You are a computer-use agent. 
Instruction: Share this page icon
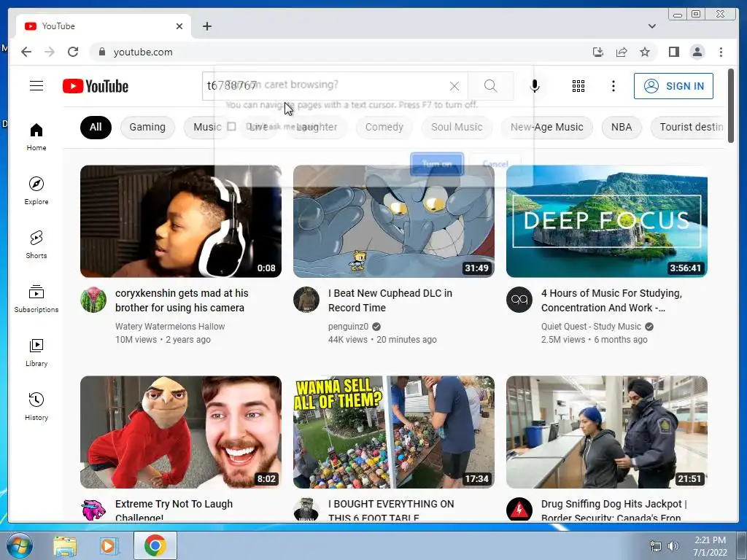point(622,52)
